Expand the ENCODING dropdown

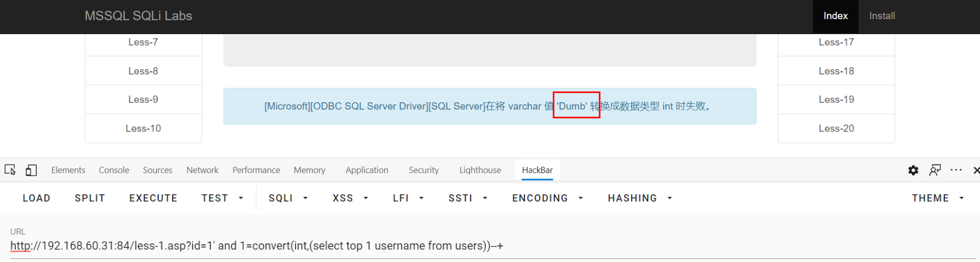tap(547, 198)
